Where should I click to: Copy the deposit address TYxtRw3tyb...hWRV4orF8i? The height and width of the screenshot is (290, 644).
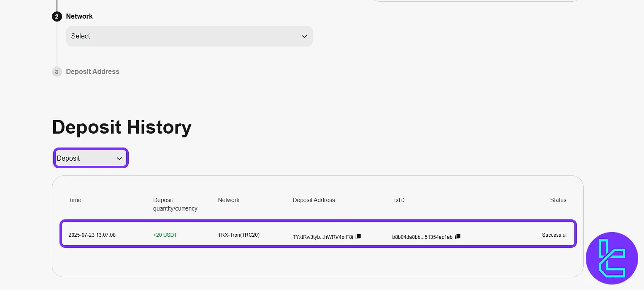pyautogui.click(x=358, y=237)
